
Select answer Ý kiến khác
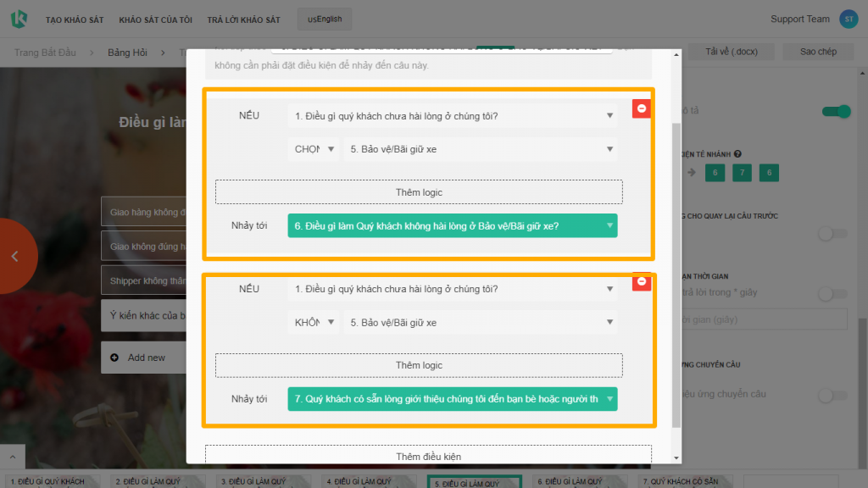point(144,315)
